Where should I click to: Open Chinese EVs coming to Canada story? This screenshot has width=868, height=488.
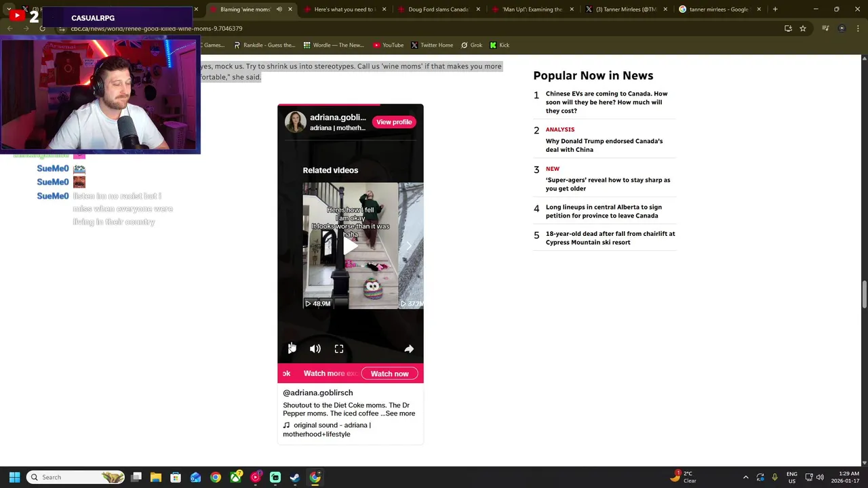(x=606, y=102)
